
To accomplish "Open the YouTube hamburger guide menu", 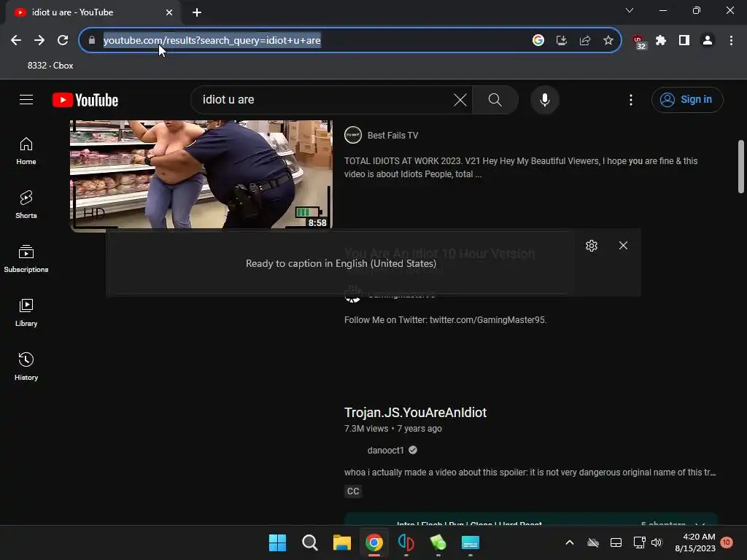I will [26, 99].
